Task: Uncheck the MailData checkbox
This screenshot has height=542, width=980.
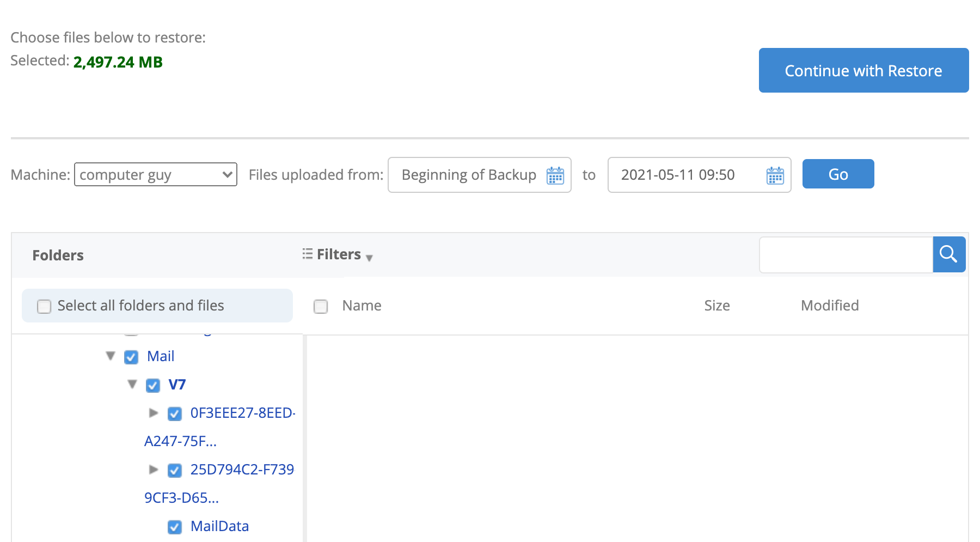Action: click(174, 527)
